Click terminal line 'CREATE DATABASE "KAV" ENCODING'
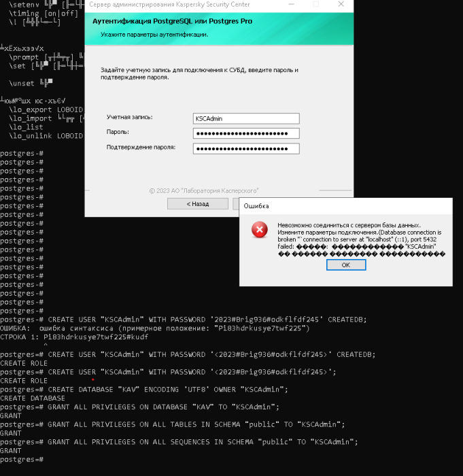This screenshot has height=476, width=463. tap(144, 390)
